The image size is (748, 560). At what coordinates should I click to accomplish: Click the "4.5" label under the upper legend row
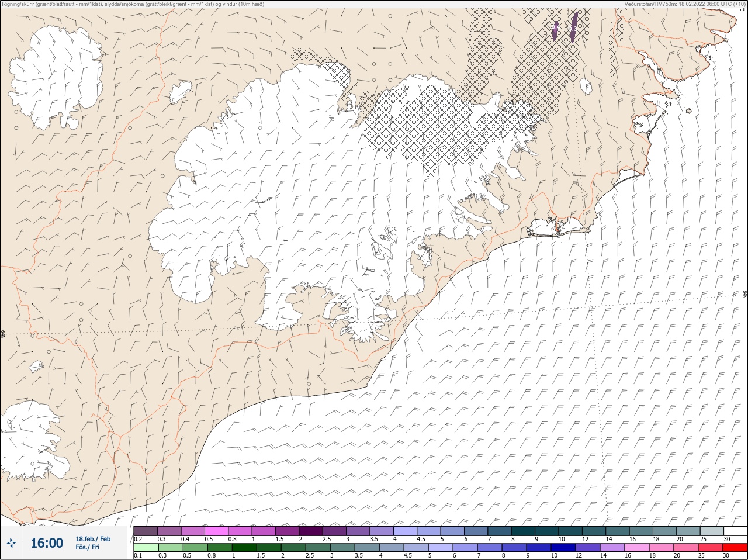pos(421,539)
